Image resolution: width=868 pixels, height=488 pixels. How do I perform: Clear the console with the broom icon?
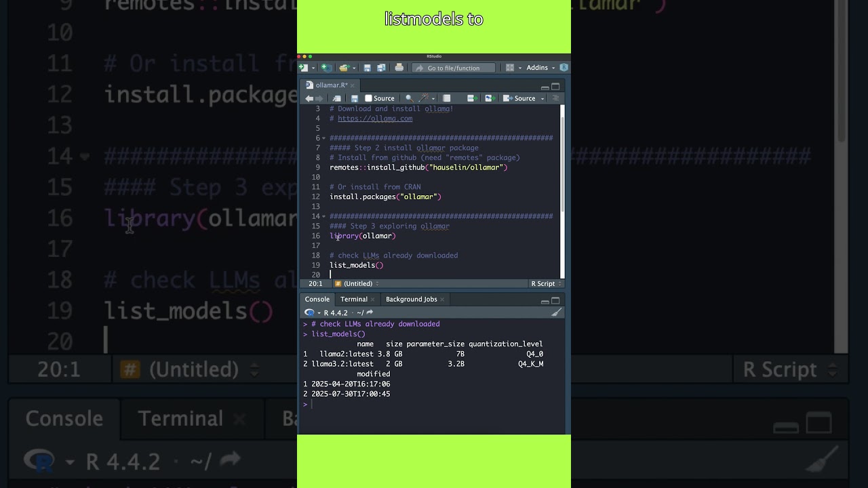(557, 312)
